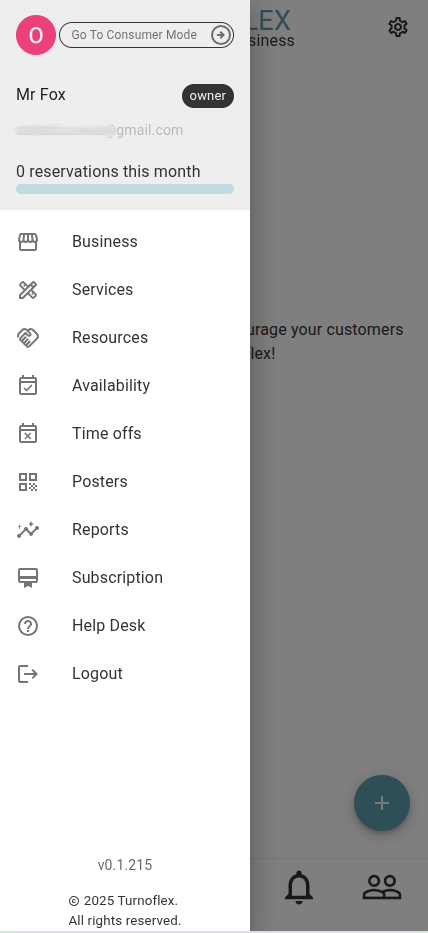Click the calendar-x Time offs icon
428x933 pixels.
(28, 434)
